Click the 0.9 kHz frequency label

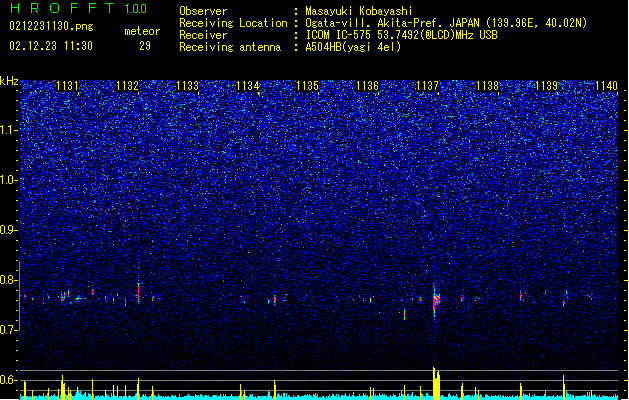click(9, 230)
